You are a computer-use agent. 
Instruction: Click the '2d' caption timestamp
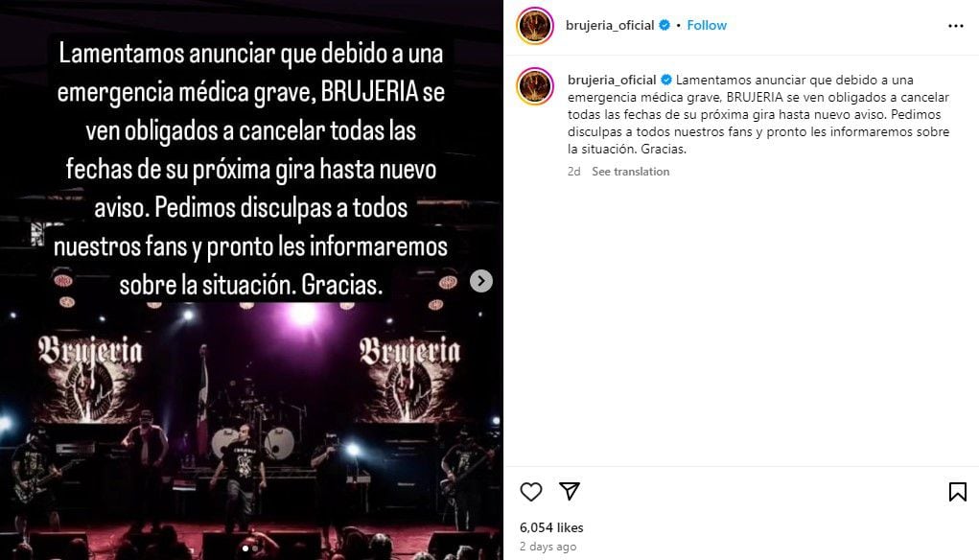tap(573, 171)
